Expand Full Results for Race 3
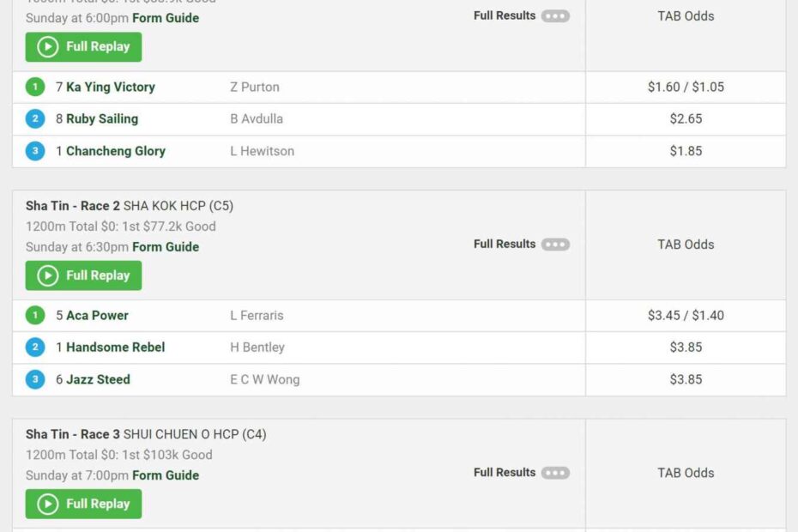Image resolution: width=798 pixels, height=532 pixels. 555,472
